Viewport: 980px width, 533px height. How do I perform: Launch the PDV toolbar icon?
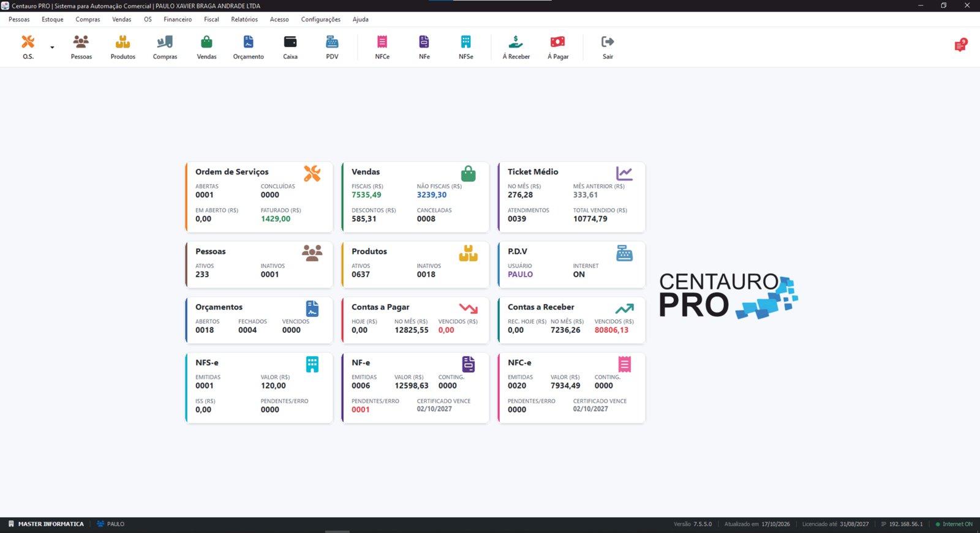[332, 47]
